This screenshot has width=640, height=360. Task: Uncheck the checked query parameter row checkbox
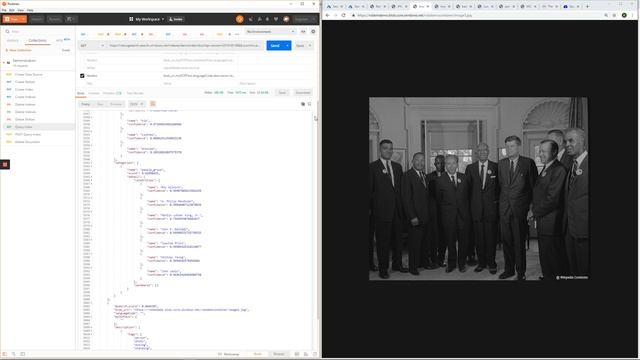[x=82, y=76]
